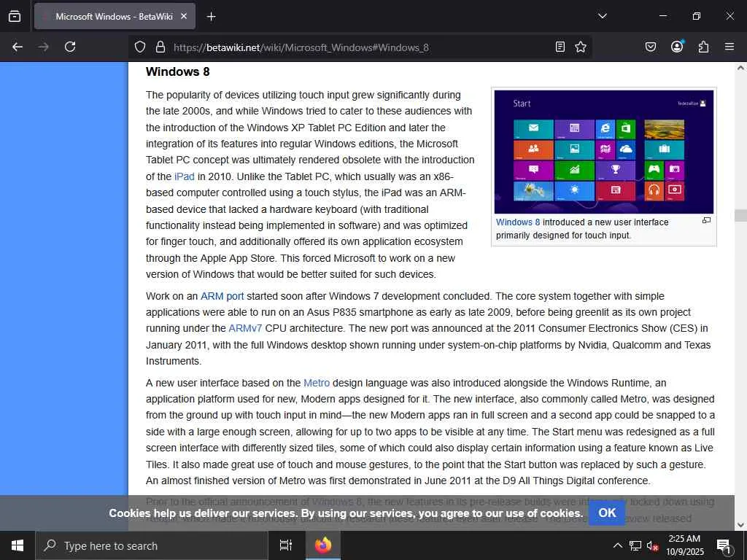The image size is (747, 560).
Task: Follow the iPad link
Action: point(185,176)
